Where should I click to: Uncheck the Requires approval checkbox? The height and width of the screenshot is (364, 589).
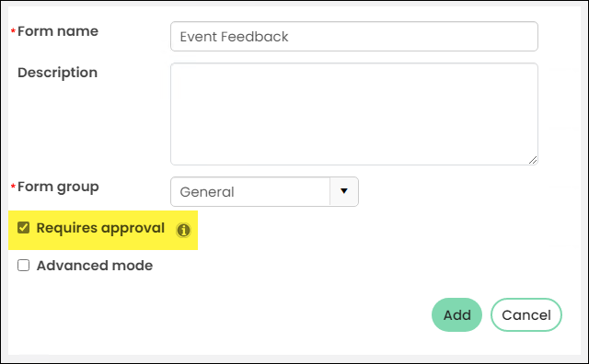(23, 227)
